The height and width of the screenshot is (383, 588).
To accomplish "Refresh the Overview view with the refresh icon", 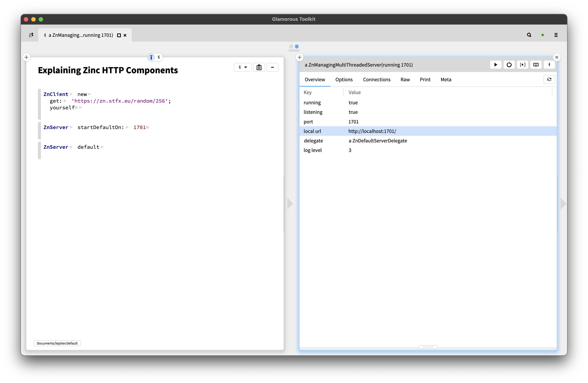I will [549, 79].
